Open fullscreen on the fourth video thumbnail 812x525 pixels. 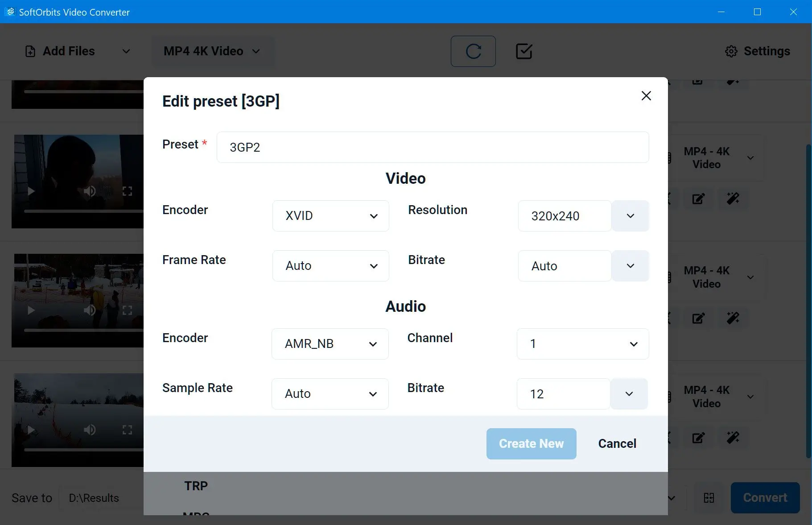[x=127, y=430]
